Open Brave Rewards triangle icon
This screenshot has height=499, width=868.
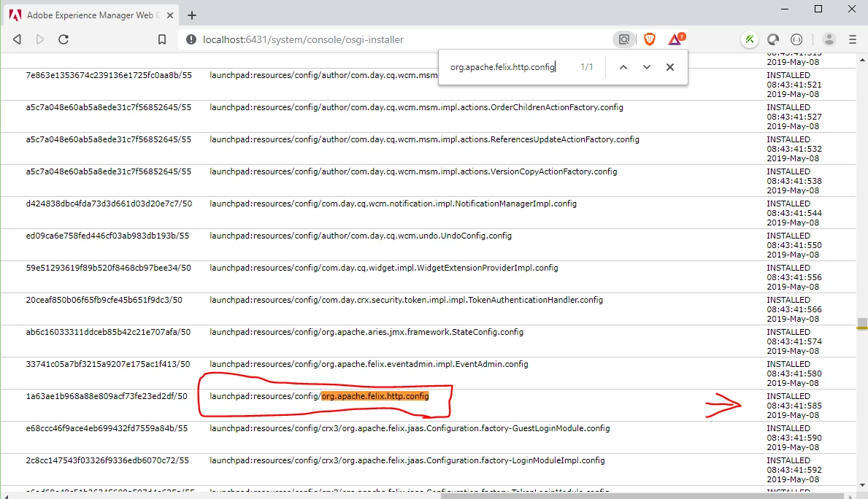click(x=676, y=39)
